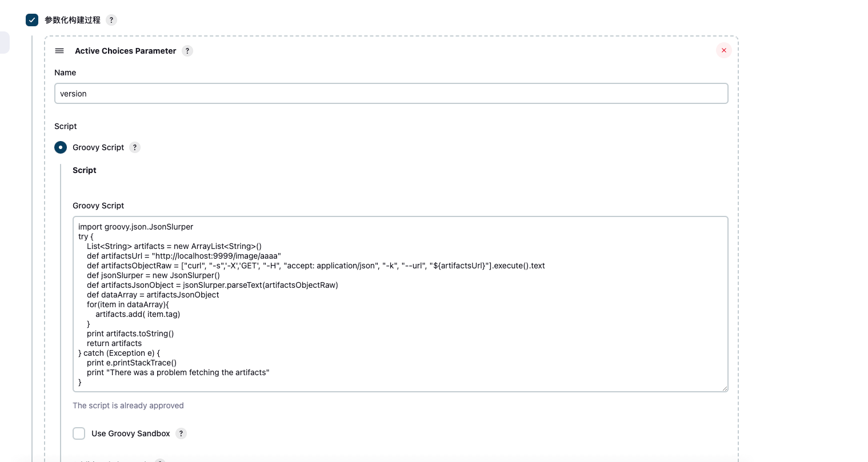This screenshot has width=868, height=462.
Task: Click the 'def jsonSlurper = new JsonSlurper()' line
Action: tap(153, 275)
